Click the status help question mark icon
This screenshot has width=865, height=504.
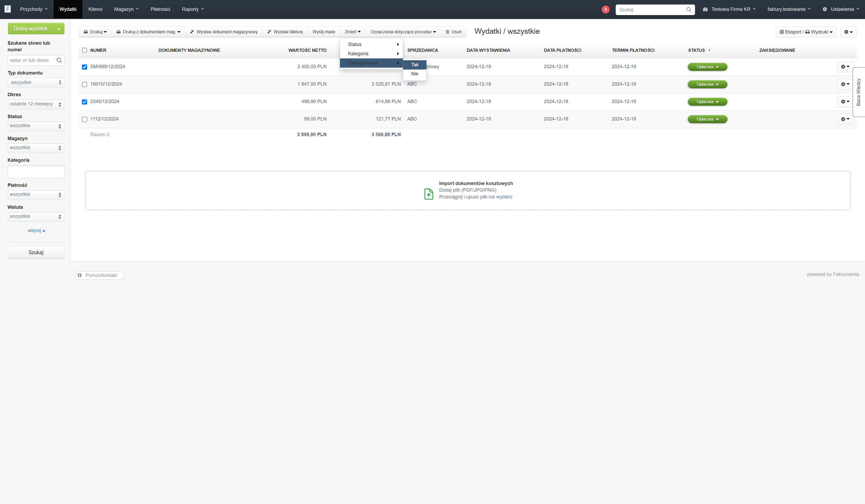pos(709,50)
